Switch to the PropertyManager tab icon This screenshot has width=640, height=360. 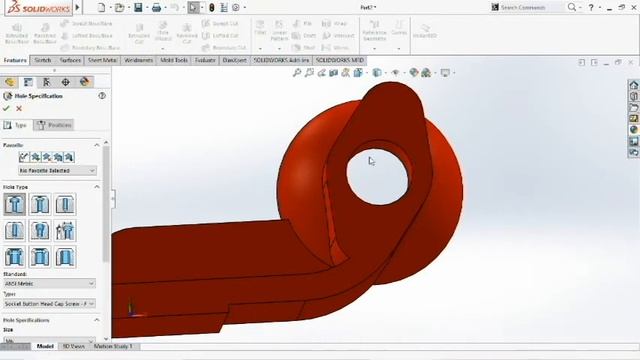coord(28,82)
